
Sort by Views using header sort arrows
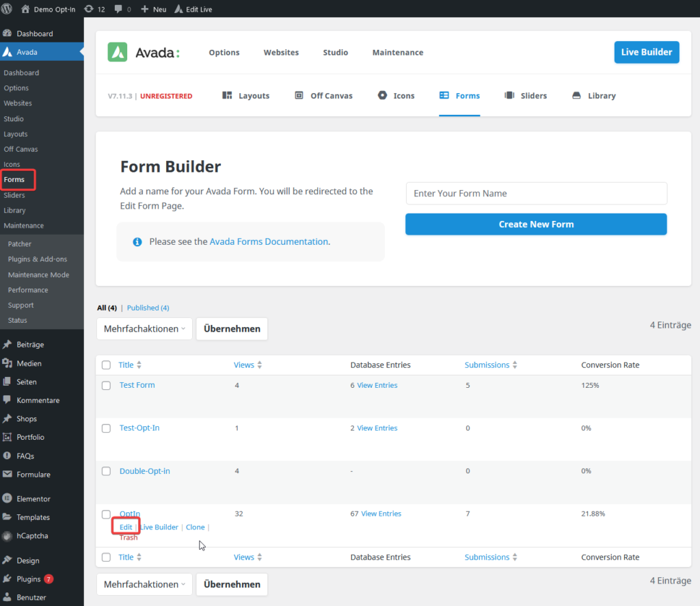259,365
